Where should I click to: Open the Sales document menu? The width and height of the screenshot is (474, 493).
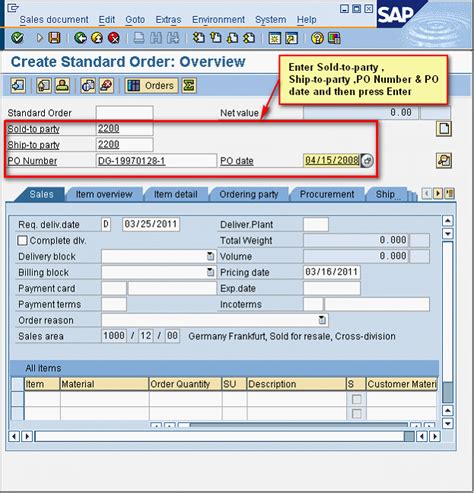click(x=54, y=20)
